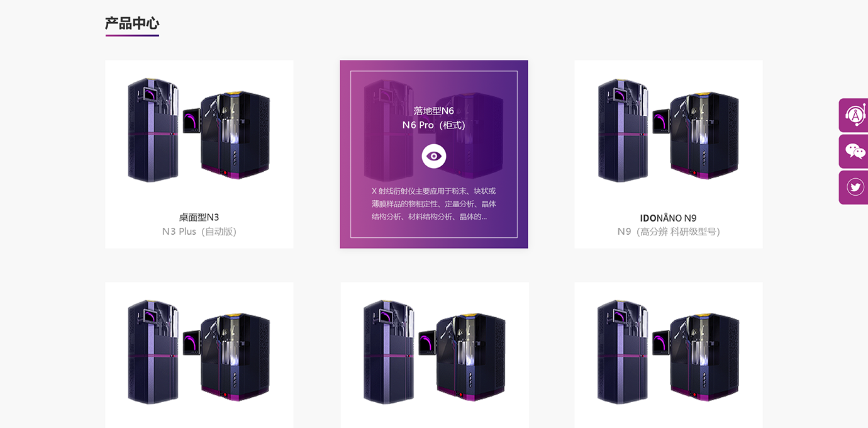Open the N3 Plus（自动版）subtitle link
The image size is (868, 428).
click(199, 232)
